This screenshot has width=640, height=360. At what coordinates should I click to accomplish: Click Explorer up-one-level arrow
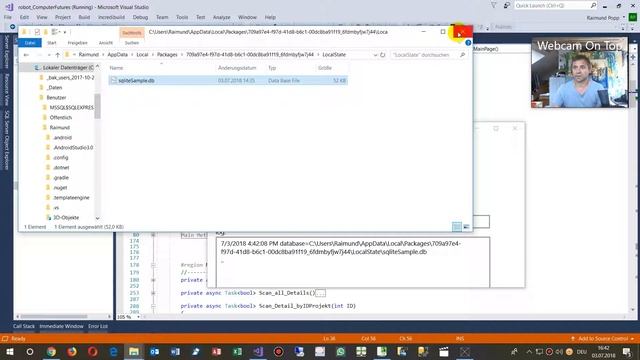pos(58,55)
